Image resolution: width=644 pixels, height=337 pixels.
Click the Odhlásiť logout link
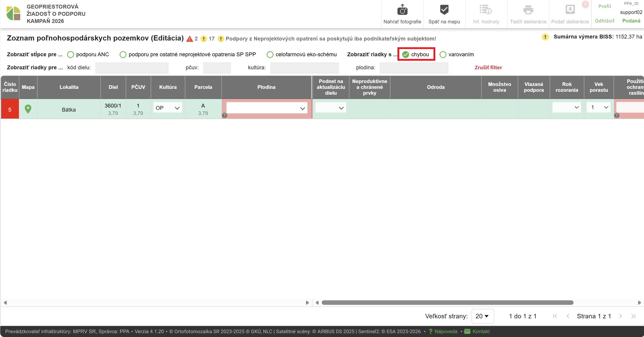click(x=604, y=21)
